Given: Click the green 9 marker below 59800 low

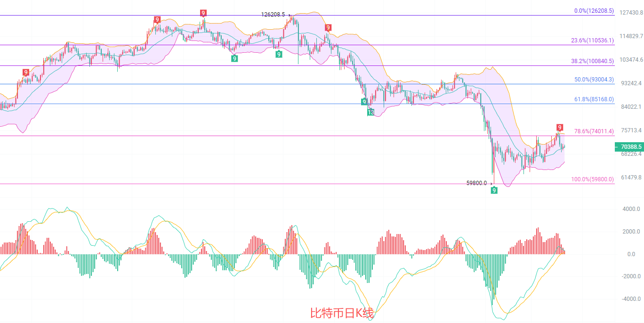Looking at the screenshot, I should (x=494, y=190).
